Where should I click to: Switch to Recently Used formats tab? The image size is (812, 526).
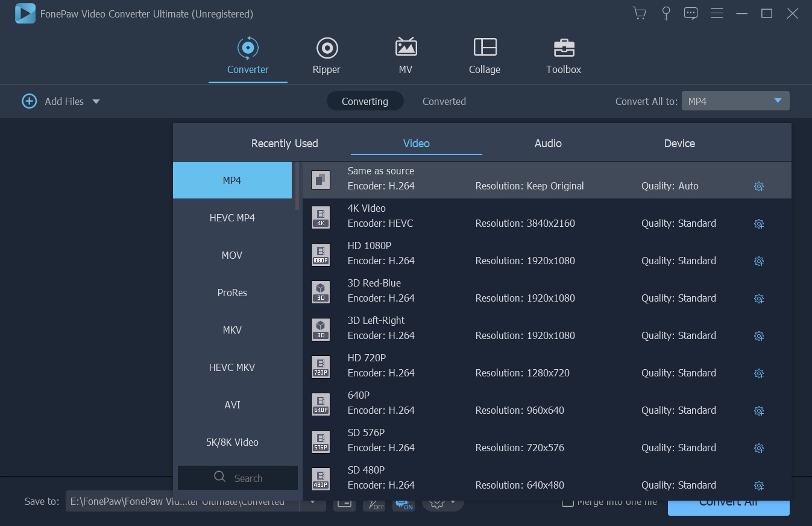pos(285,144)
